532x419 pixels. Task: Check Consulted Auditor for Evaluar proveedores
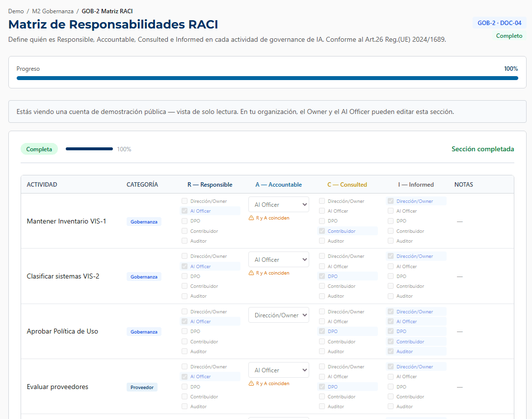click(x=322, y=406)
